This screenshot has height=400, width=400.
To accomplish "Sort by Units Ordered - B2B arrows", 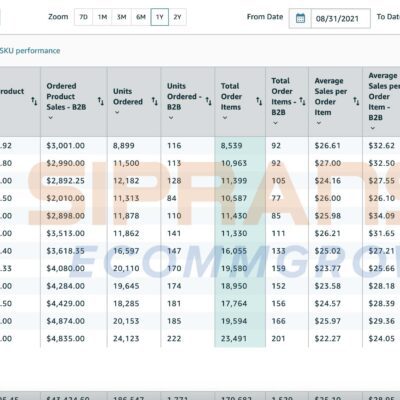I will (209, 101).
